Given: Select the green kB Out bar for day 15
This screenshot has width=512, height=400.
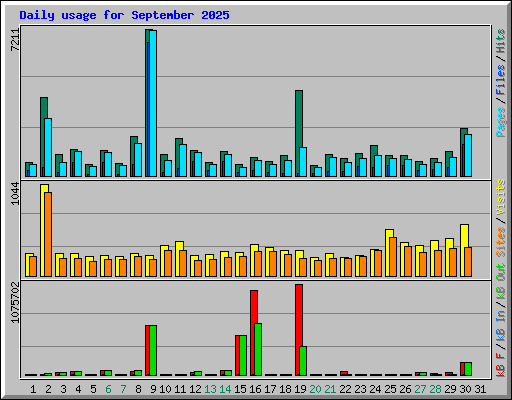Looking at the screenshot, I should click(243, 356).
